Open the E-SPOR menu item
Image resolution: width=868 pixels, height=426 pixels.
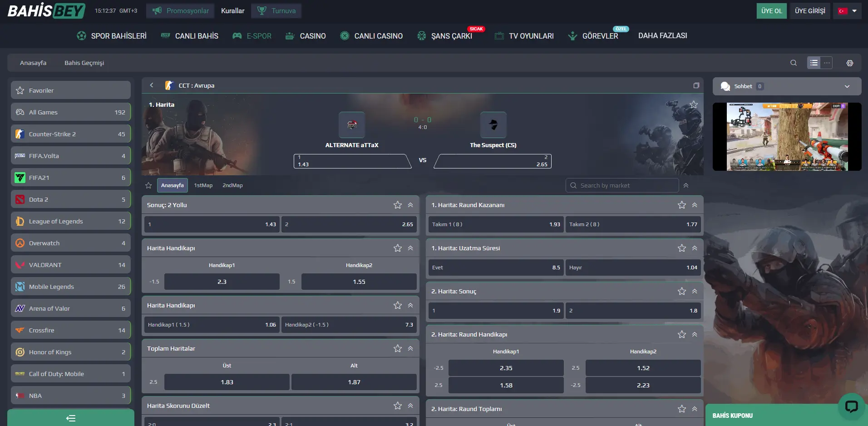pyautogui.click(x=252, y=36)
